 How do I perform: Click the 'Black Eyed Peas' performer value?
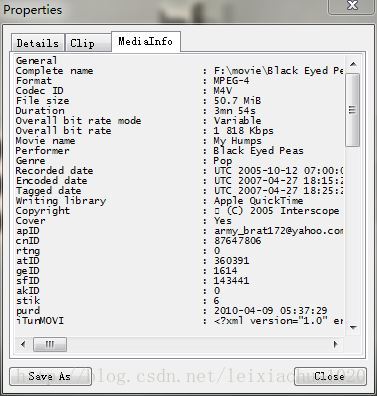tap(258, 151)
